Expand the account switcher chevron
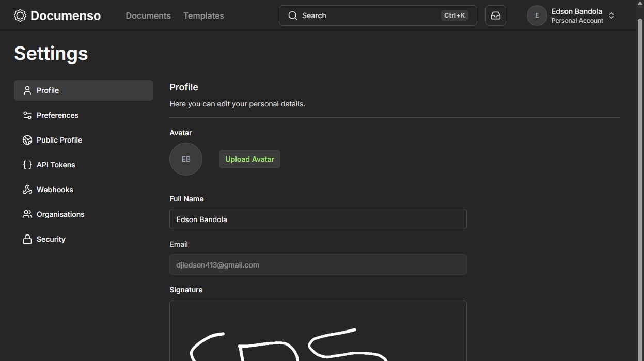The image size is (644, 361). pyautogui.click(x=611, y=15)
